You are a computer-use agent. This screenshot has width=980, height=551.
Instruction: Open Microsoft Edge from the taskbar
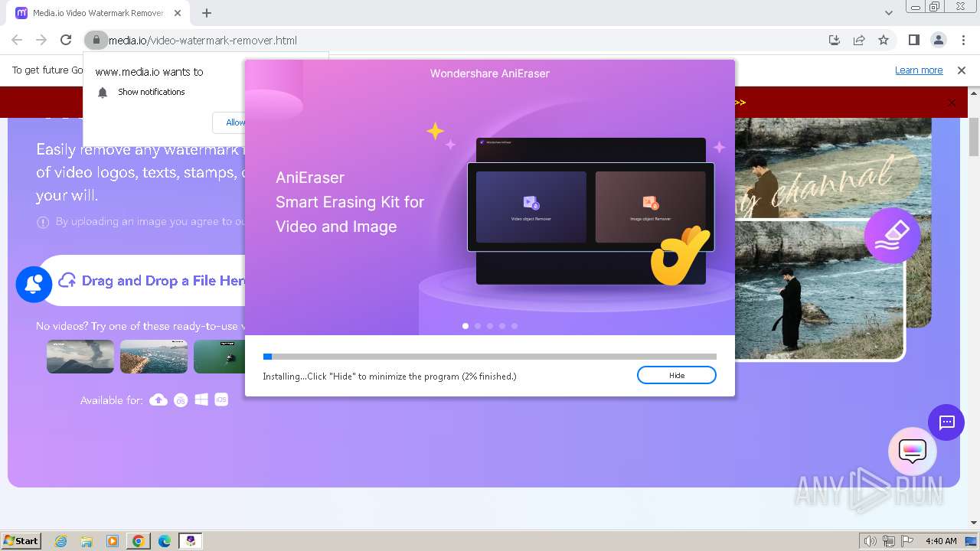click(x=165, y=541)
